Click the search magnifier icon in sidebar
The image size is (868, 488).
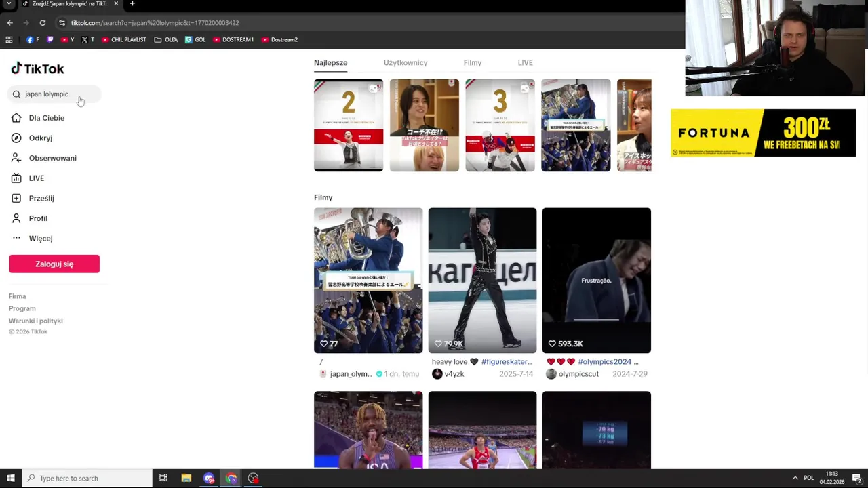pos(16,94)
